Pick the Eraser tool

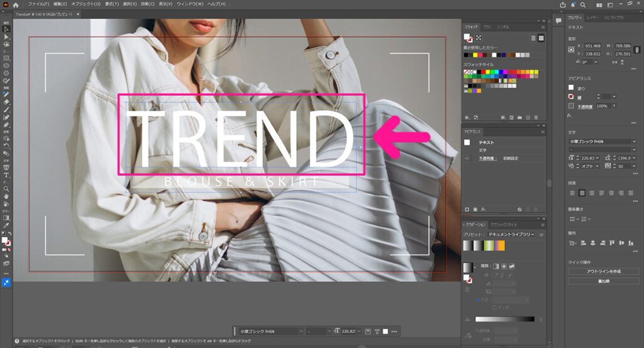[x=6, y=103]
